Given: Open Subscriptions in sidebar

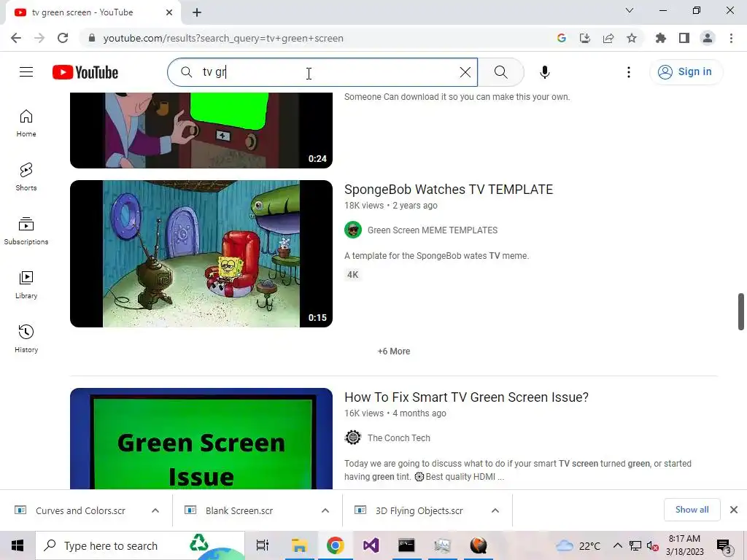Looking at the screenshot, I should [26, 230].
